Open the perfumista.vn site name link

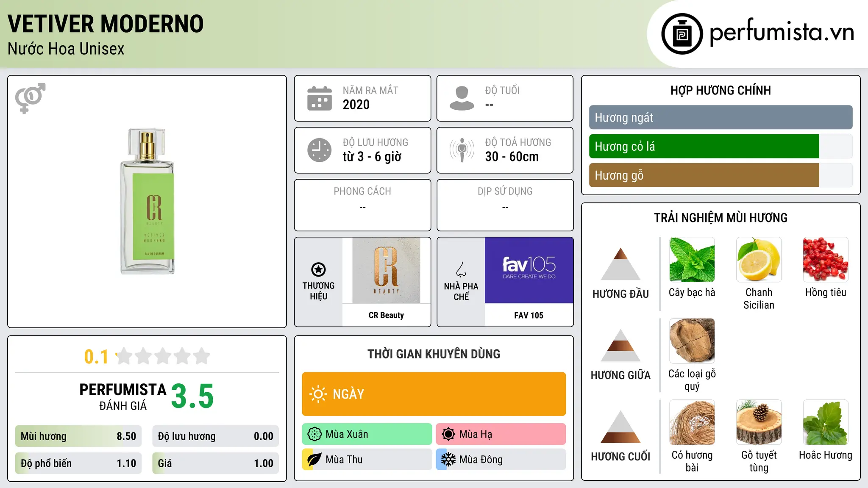(782, 33)
